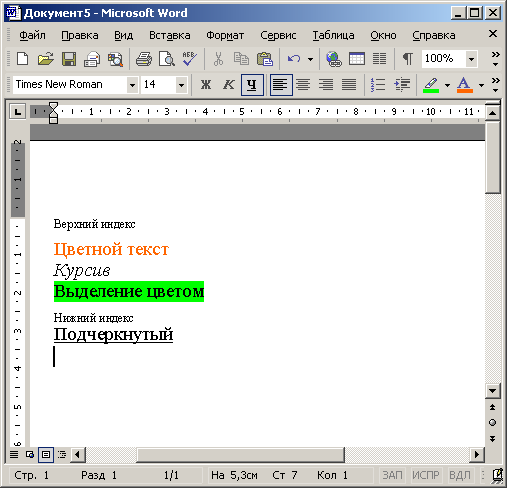Click the numbered list icon

pyautogui.click(x=378, y=85)
